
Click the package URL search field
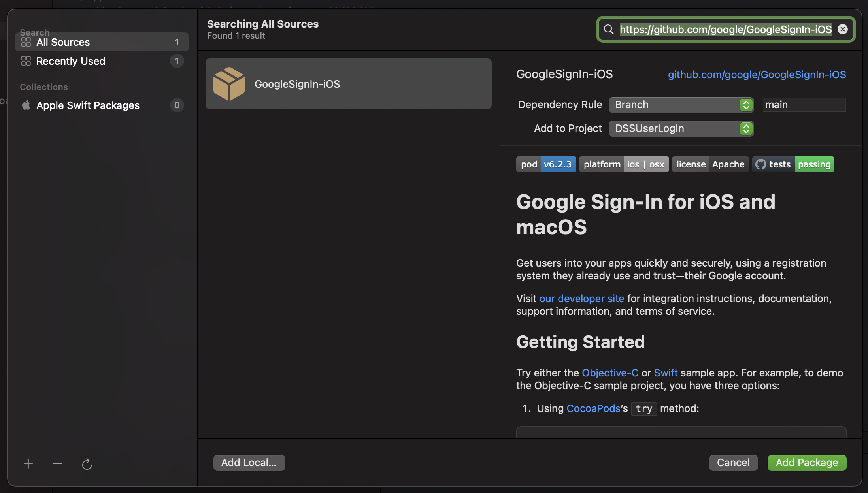pos(726,29)
